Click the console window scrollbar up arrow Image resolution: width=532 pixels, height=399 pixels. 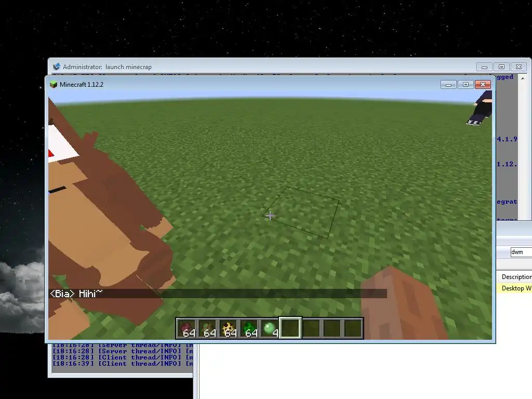[x=523, y=78]
